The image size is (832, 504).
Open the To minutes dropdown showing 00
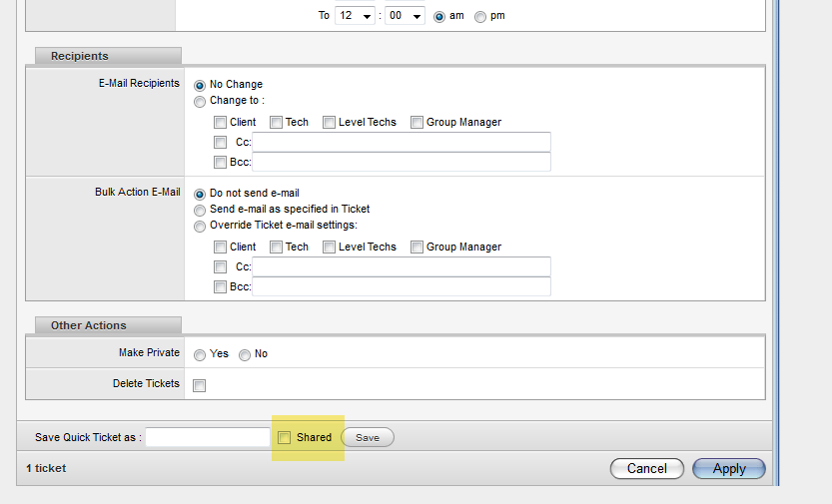click(x=405, y=15)
